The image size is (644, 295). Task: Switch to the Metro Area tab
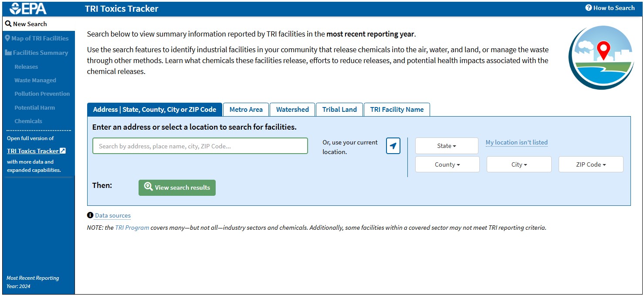point(246,109)
